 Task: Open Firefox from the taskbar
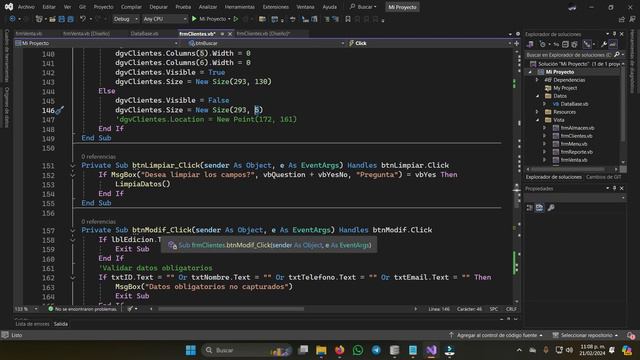(x=340, y=350)
